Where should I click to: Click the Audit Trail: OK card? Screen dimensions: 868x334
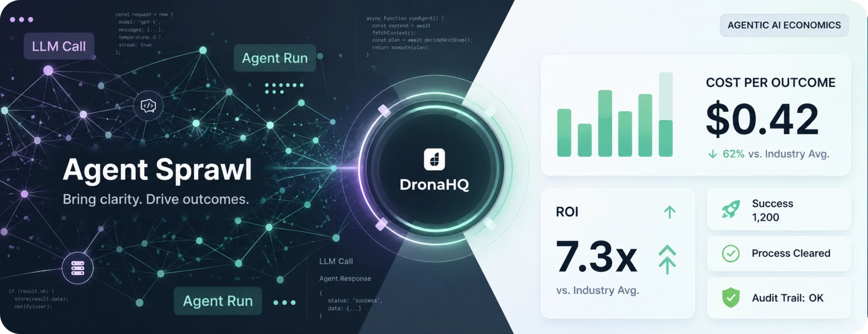point(779,298)
